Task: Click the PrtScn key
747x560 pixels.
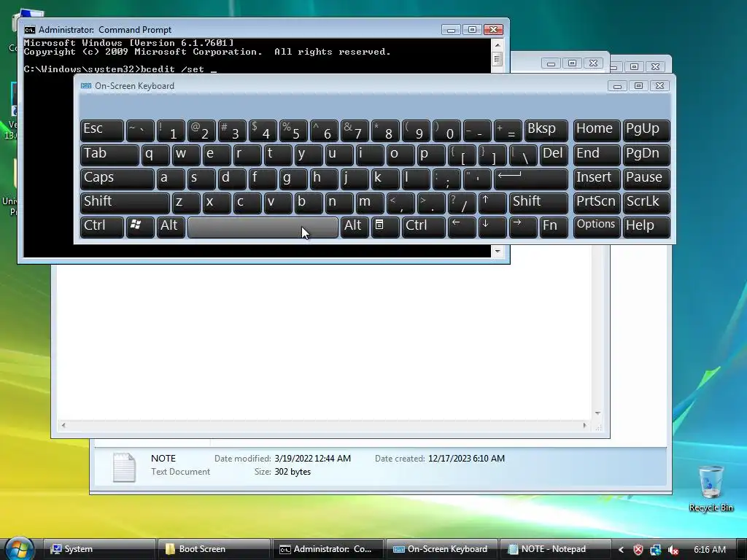Action: (597, 203)
